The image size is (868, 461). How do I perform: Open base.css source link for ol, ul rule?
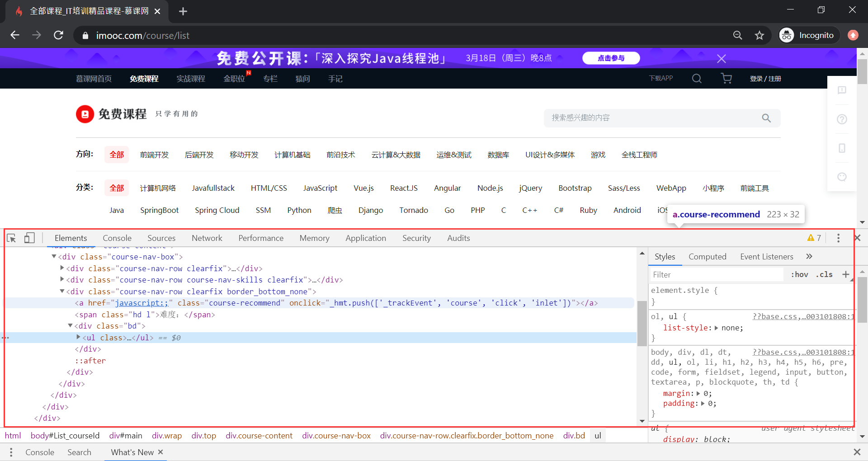pos(803,316)
